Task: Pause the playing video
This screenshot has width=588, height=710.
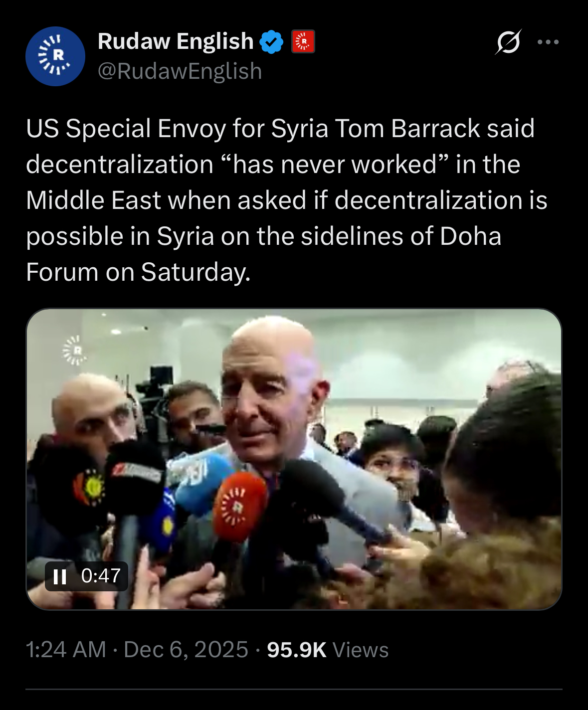Action: pos(60,576)
